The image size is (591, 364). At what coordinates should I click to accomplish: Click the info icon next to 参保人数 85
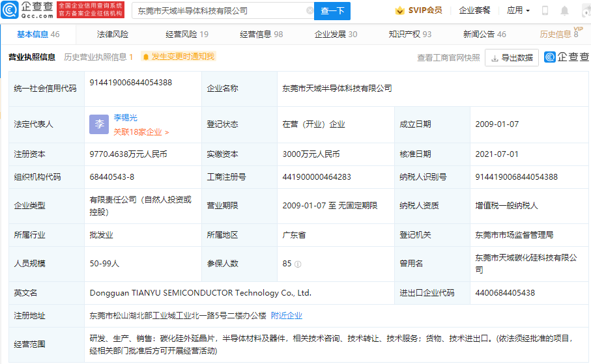(298, 264)
